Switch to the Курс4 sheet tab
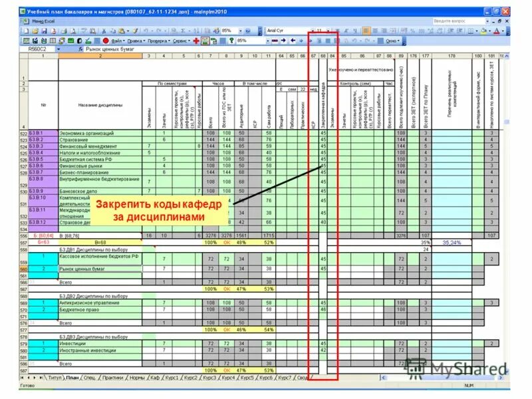 tap(228, 377)
